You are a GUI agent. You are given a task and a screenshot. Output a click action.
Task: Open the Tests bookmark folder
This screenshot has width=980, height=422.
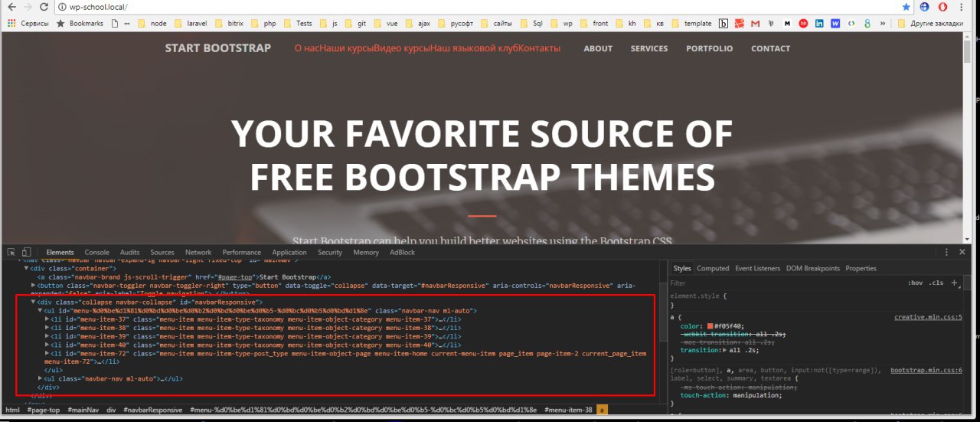(x=299, y=24)
